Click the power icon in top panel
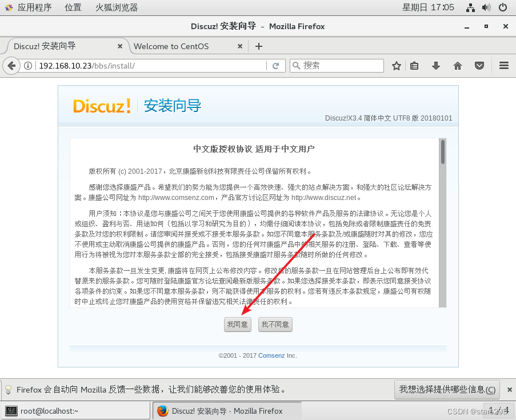Screen dimensions: 516x420 (x=503, y=7)
